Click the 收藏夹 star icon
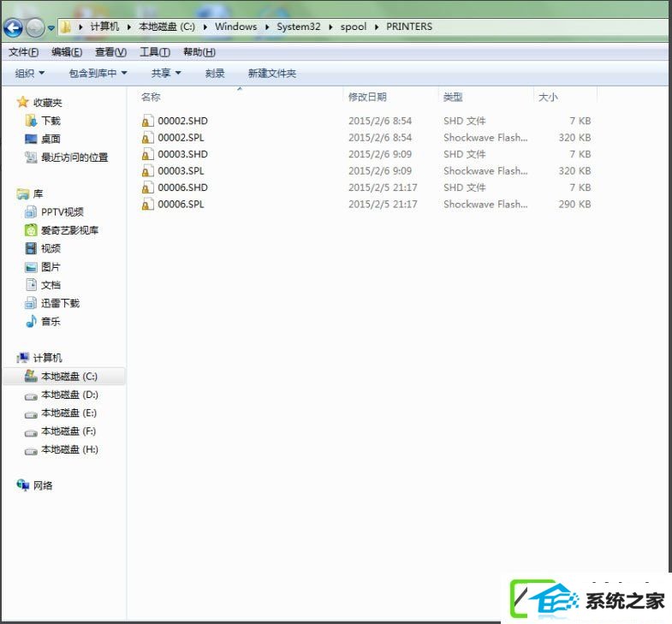Screen dimensions: 672x624 23,102
